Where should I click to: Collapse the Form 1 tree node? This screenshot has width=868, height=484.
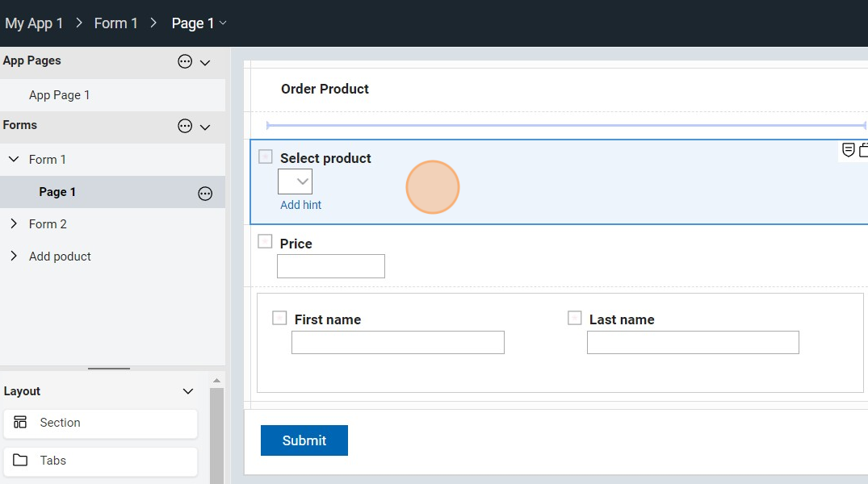click(14, 160)
